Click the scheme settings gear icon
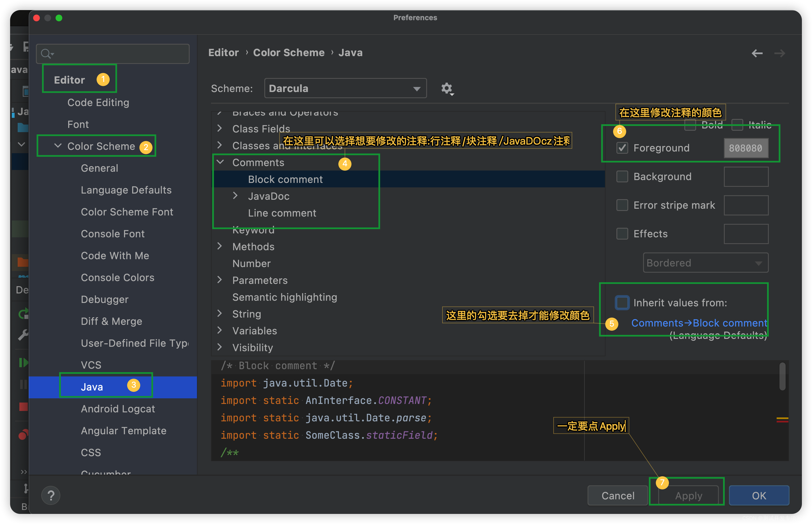812x524 pixels. [447, 88]
